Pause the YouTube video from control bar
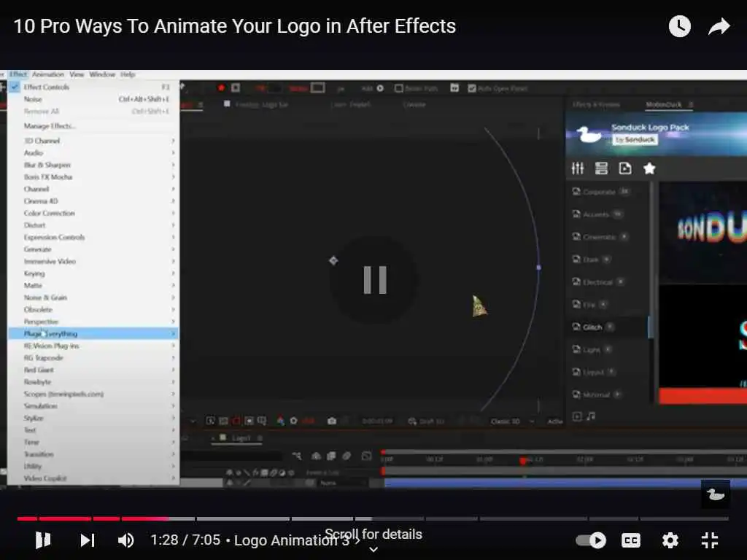The width and height of the screenshot is (747, 560). pyautogui.click(x=43, y=540)
